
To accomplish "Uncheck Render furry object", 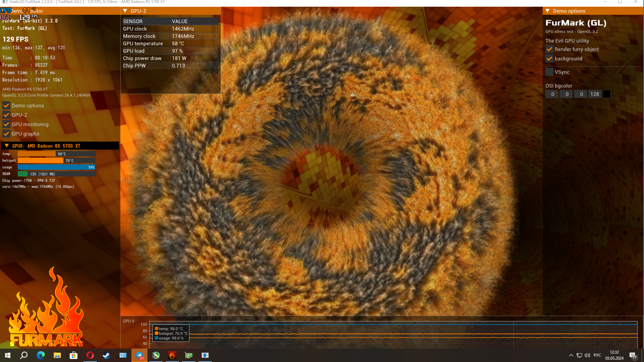I will tap(549, 49).
